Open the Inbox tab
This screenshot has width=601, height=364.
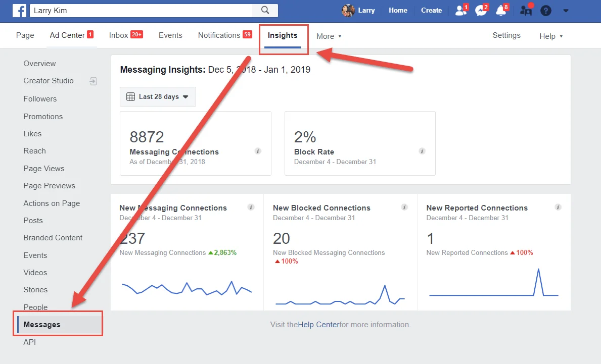pyautogui.click(x=126, y=35)
